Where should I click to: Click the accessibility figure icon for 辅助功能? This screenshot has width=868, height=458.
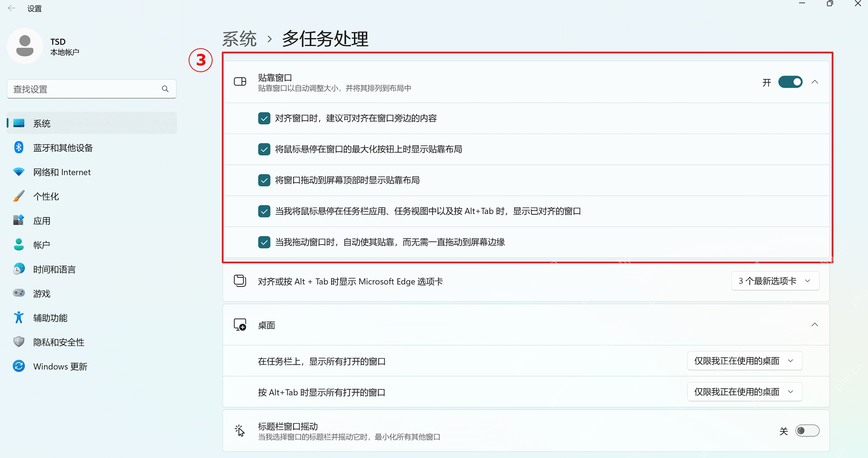[19, 318]
